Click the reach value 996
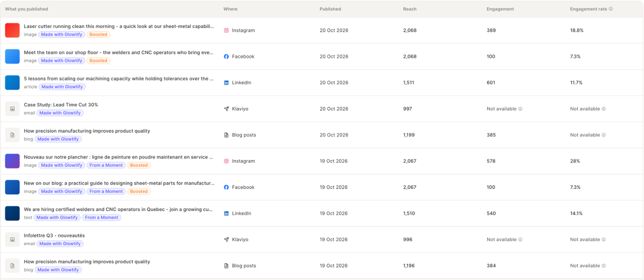Viewport: 644px width, 280px height. (408, 240)
